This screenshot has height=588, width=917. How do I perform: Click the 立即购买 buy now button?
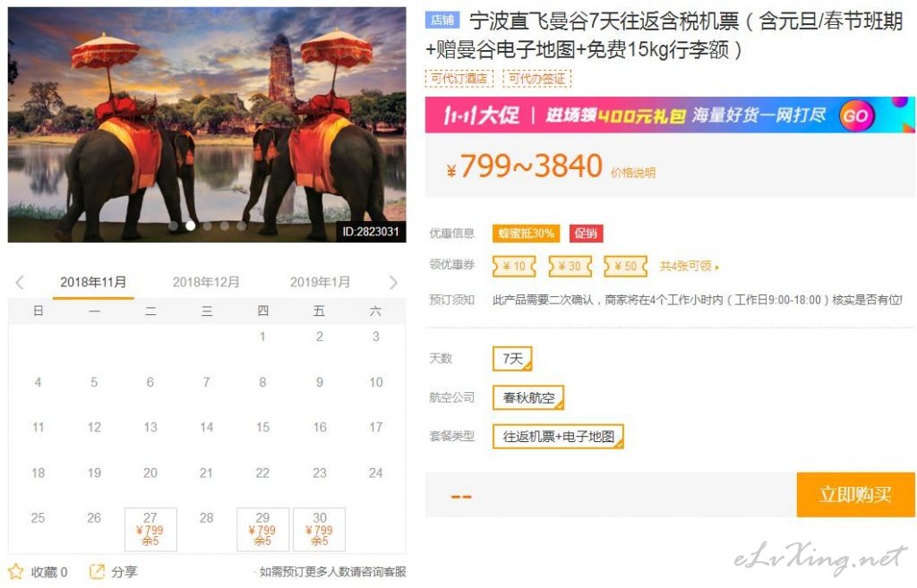[x=855, y=495]
